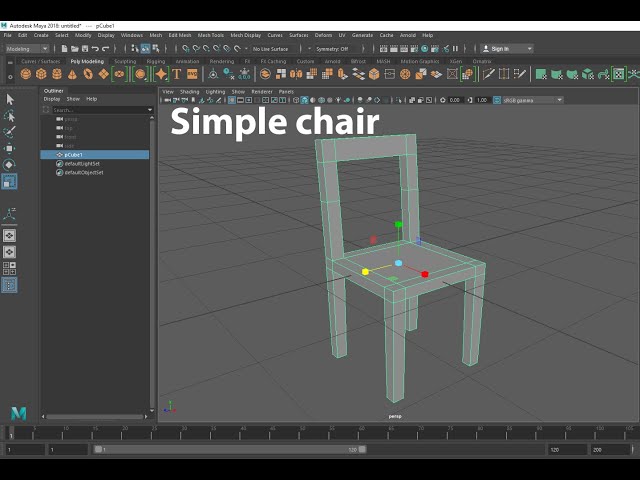
Task: Click the SVG import shelf icon
Action: [x=192, y=74]
